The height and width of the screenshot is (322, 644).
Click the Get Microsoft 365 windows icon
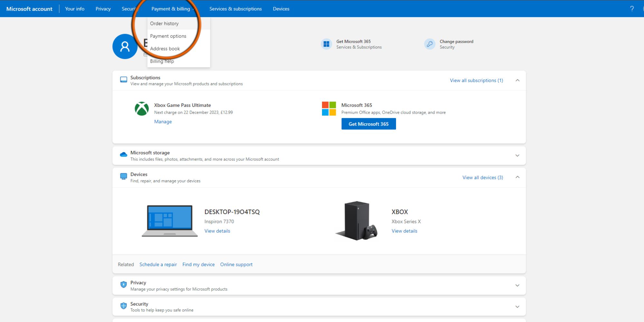click(x=326, y=44)
